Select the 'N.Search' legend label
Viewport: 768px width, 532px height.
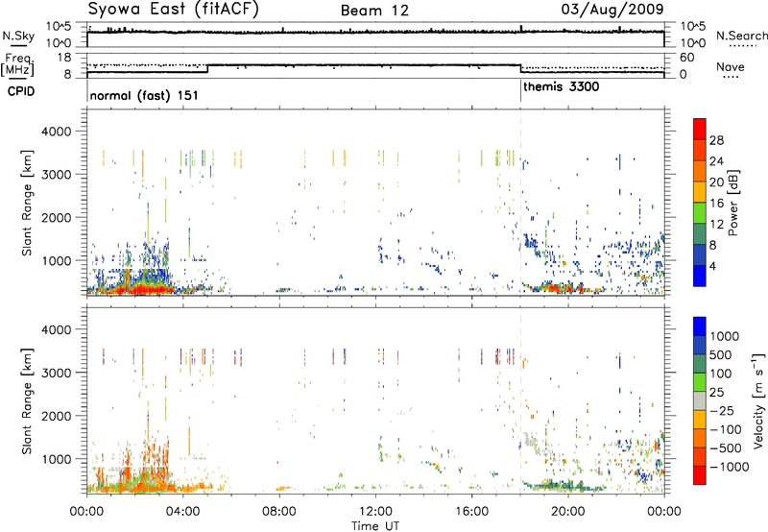click(x=741, y=36)
